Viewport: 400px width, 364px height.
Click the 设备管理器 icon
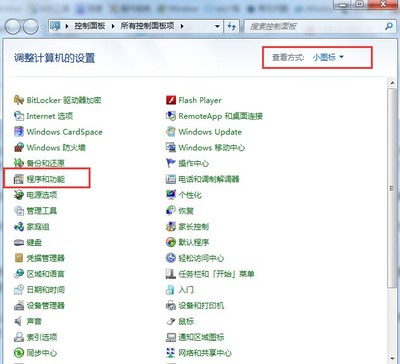click(x=19, y=305)
